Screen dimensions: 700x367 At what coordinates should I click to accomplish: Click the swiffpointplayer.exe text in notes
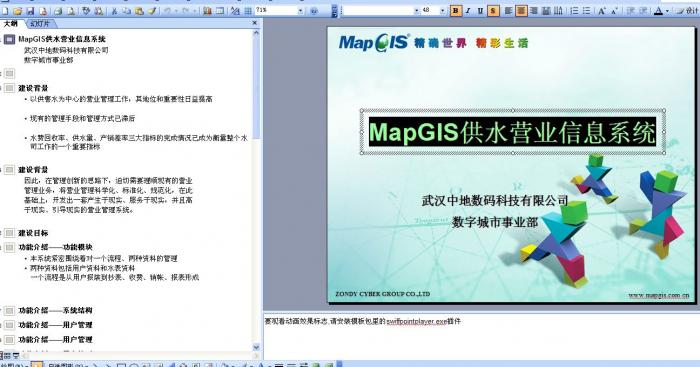click(417, 321)
